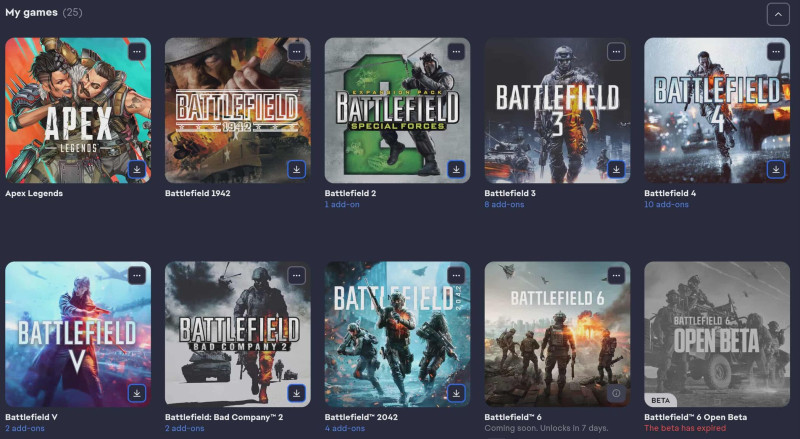Click the download icon on Battlefield V

[137, 393]
